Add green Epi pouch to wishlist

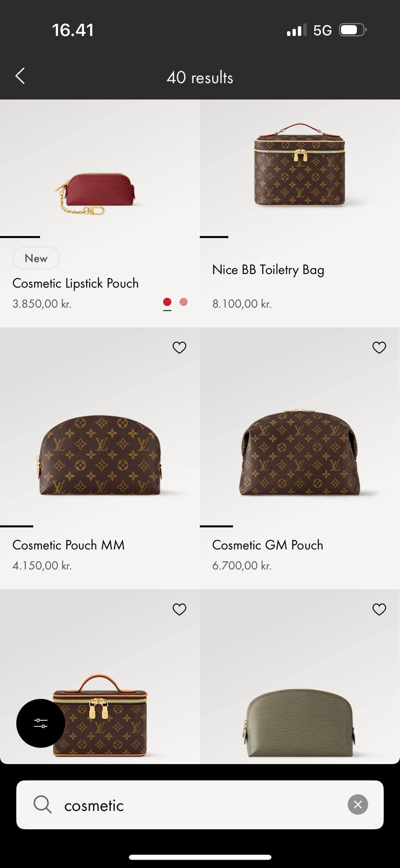click(379, 609)
